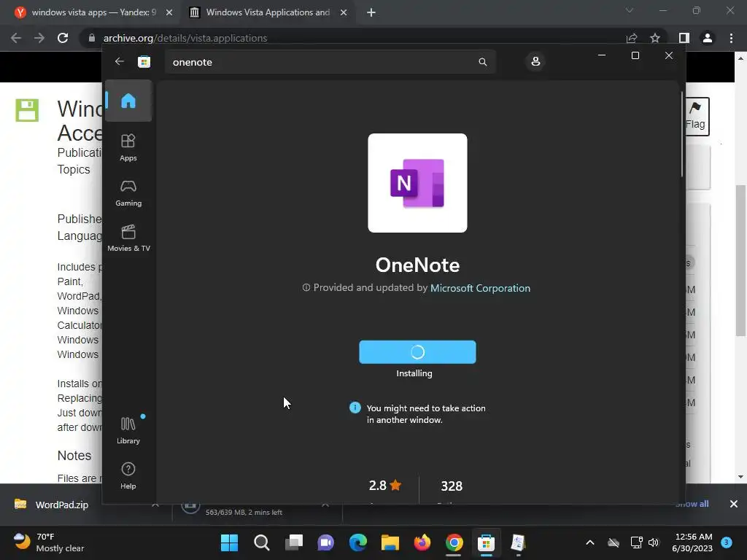Click the Chrome address bar URL
The height and width of the screenshot is (560, 747).
[x=185, y=38]
